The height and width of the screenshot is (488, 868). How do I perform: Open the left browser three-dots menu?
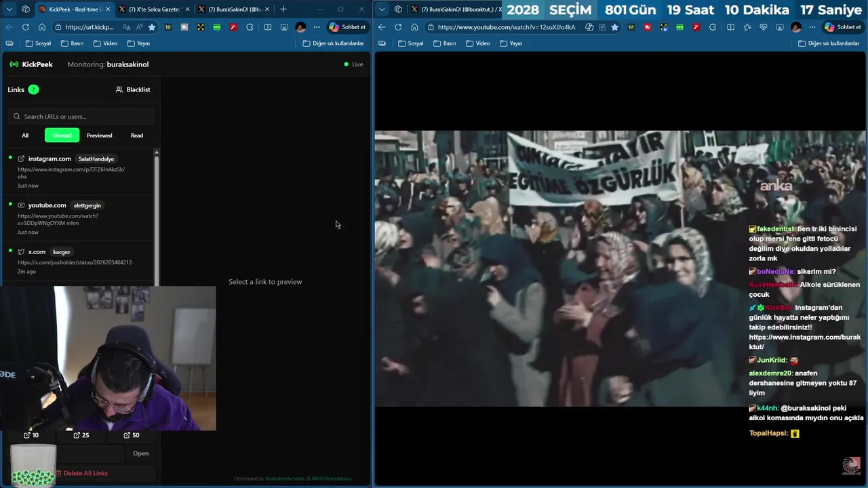pyautogui.click(x=317, y=27)
